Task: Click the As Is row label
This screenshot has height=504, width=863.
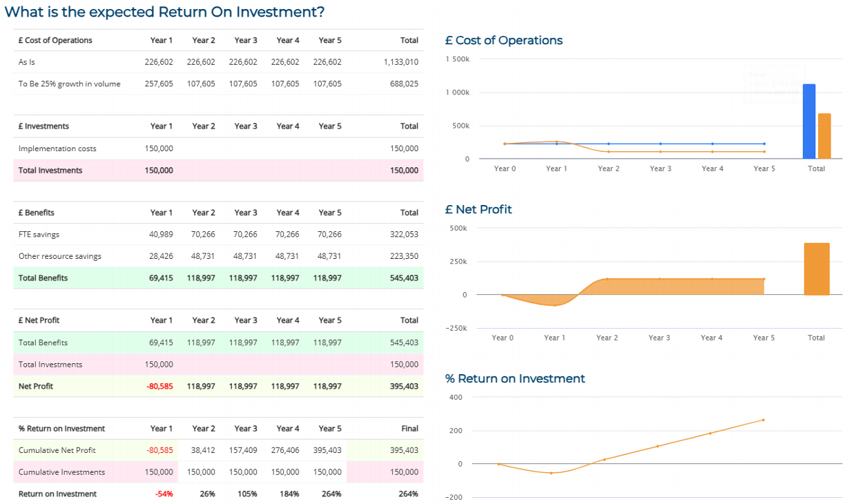Action: 27,62
